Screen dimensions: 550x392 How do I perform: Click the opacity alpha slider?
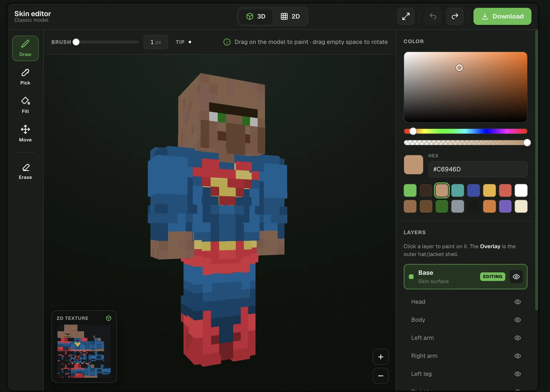(x=466, y=142)
